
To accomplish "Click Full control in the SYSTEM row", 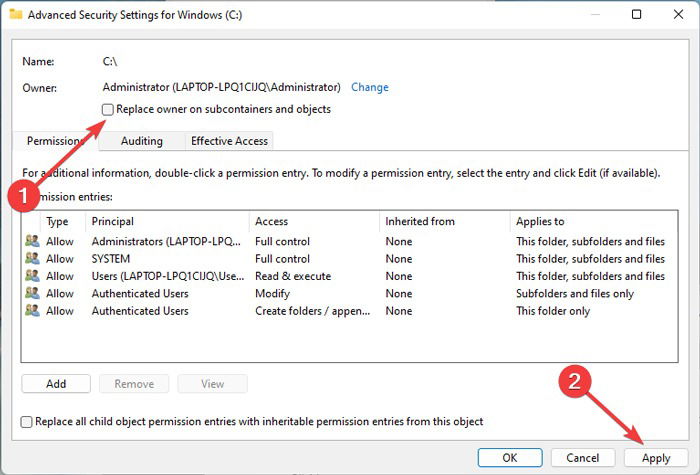I will (x=282, y=259).
